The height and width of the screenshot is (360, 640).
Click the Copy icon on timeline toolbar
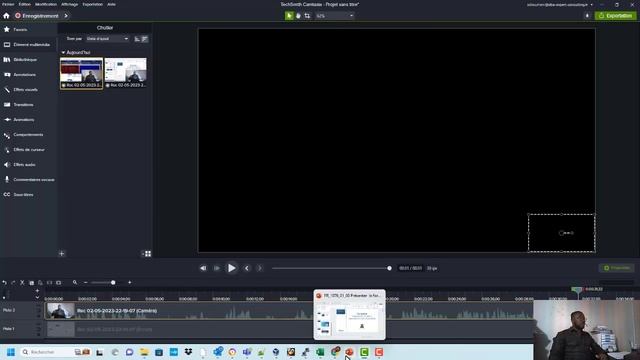(x=31, y=282)
